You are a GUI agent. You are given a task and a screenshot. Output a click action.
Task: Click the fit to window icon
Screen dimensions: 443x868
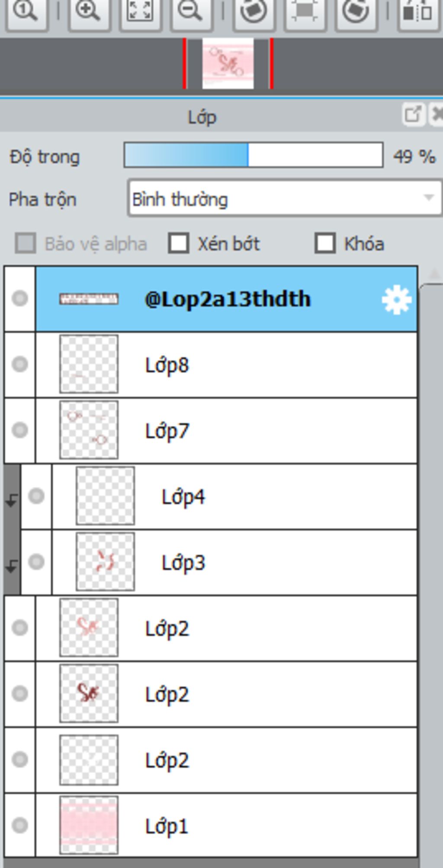coord(140,13)
